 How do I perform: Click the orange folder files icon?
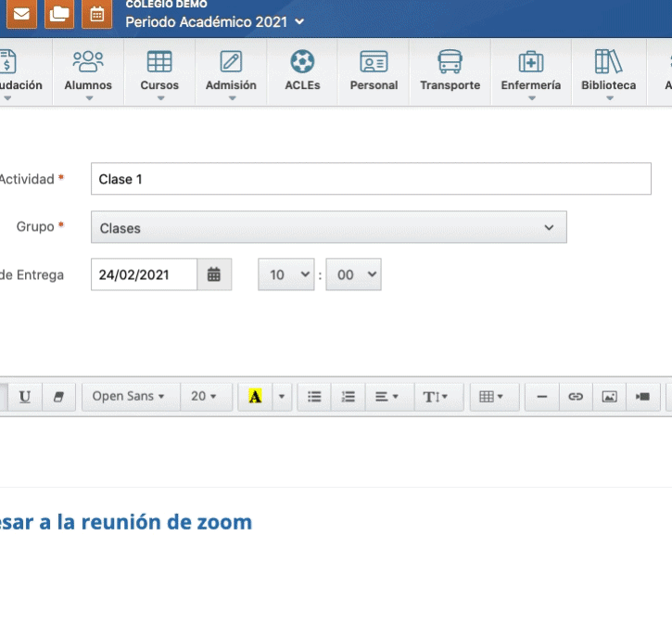[59, 15]
